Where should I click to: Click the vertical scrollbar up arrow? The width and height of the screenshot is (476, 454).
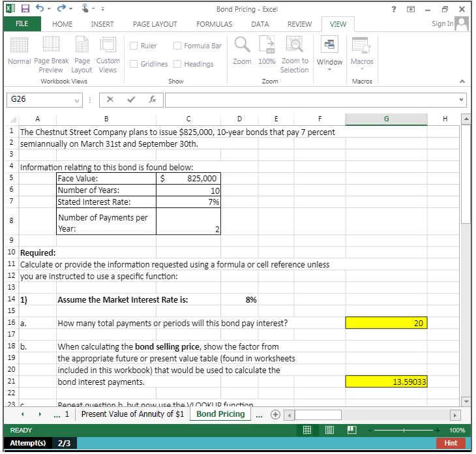point(466,119)
